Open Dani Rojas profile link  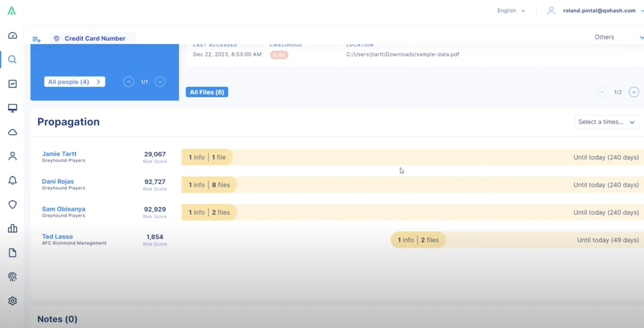click(58, 181)
